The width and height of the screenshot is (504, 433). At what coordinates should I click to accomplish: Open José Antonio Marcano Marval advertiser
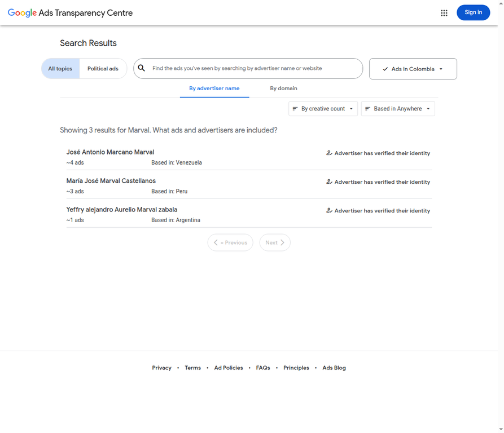click(110, 152)
